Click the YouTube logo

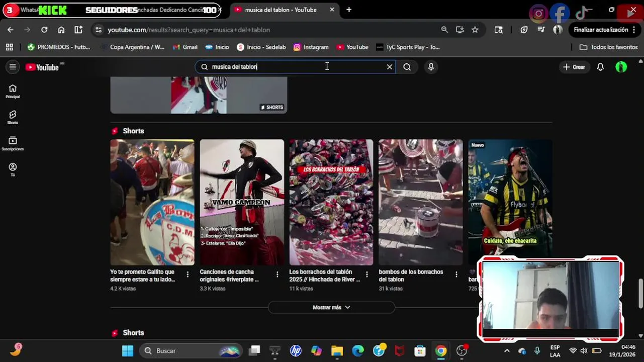coord(42,67)
